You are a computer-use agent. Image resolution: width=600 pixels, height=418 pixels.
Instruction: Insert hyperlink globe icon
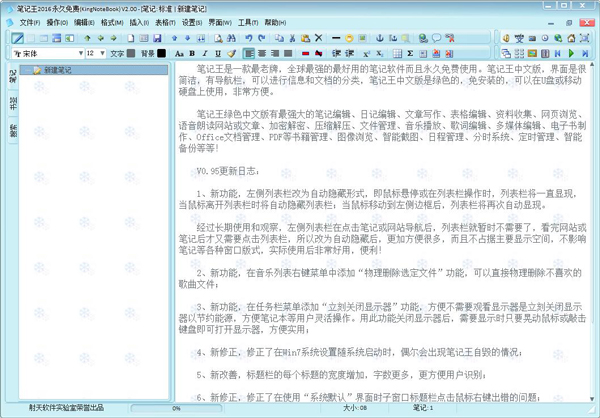pyautogui.click(x=423, y=38)
